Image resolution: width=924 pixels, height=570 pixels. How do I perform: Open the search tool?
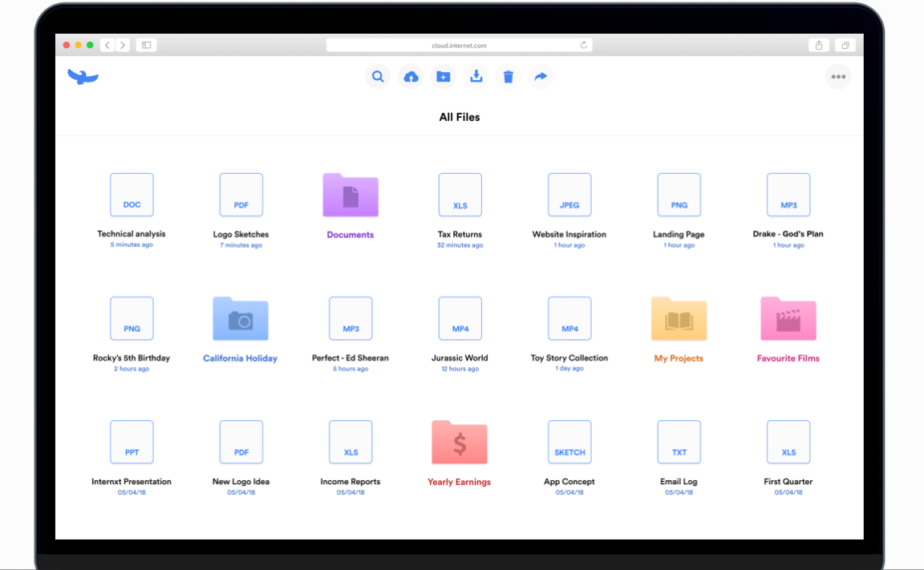coord(378,76)
